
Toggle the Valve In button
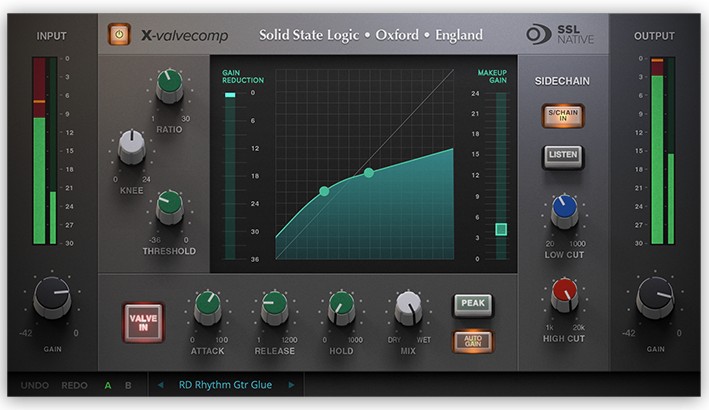tap(143, 323)
